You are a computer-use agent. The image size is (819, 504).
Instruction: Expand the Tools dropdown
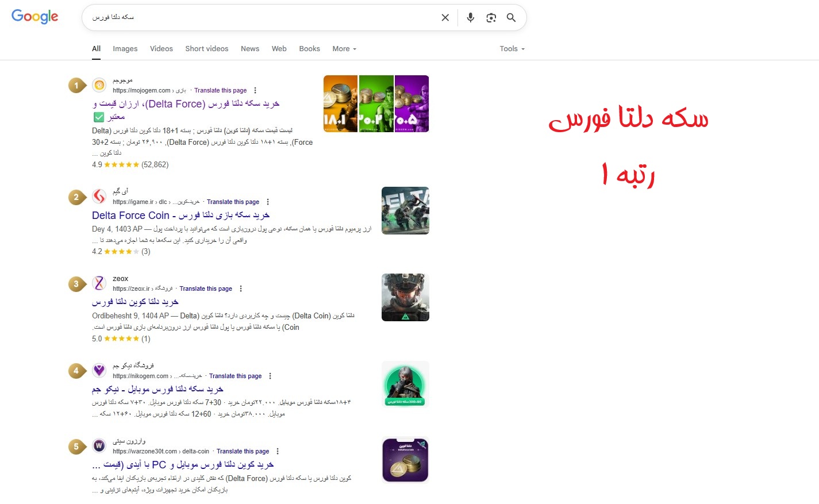tap(512, 49)
